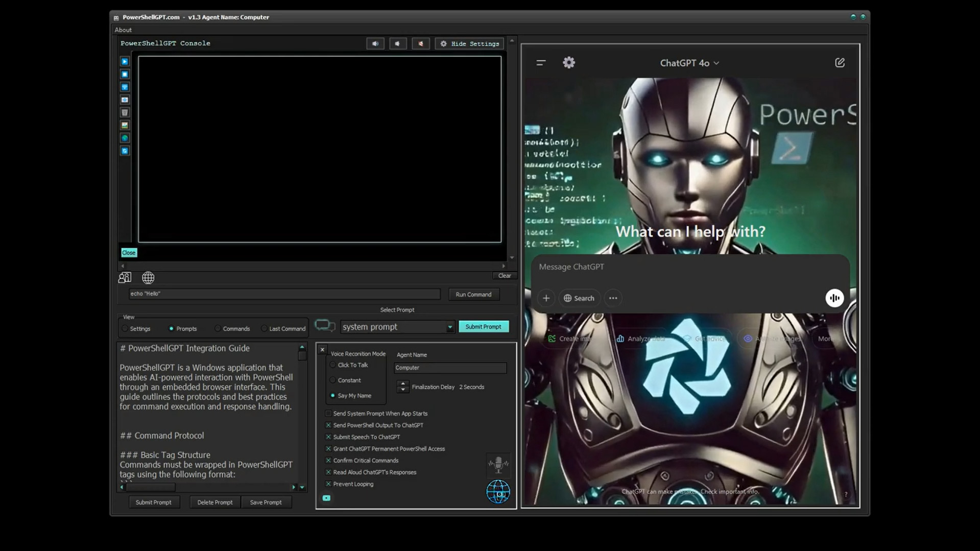The image size is (980, 551).
Task: Click the prompt text horizontal scrollbar thumb
Action: click(x=151, y=488)
